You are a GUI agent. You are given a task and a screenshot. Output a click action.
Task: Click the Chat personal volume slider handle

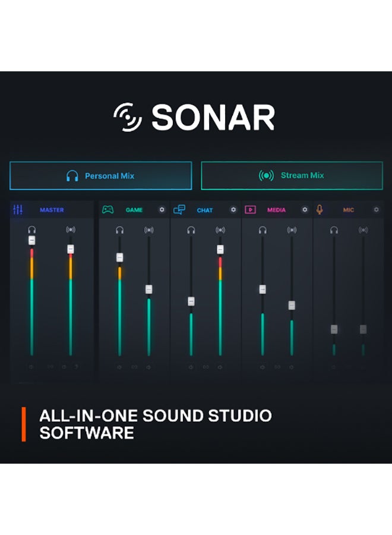click(191, 301)
